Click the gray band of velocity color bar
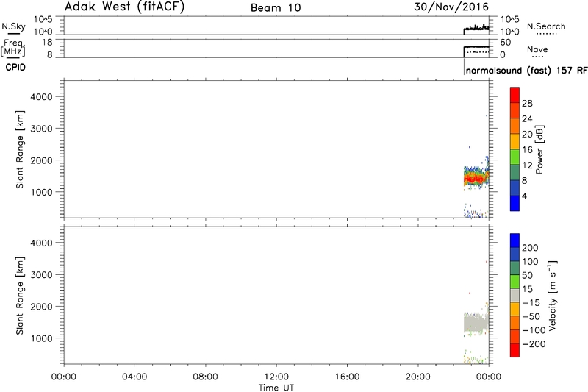Screen dimensions: 588x392 pos(514,296)
